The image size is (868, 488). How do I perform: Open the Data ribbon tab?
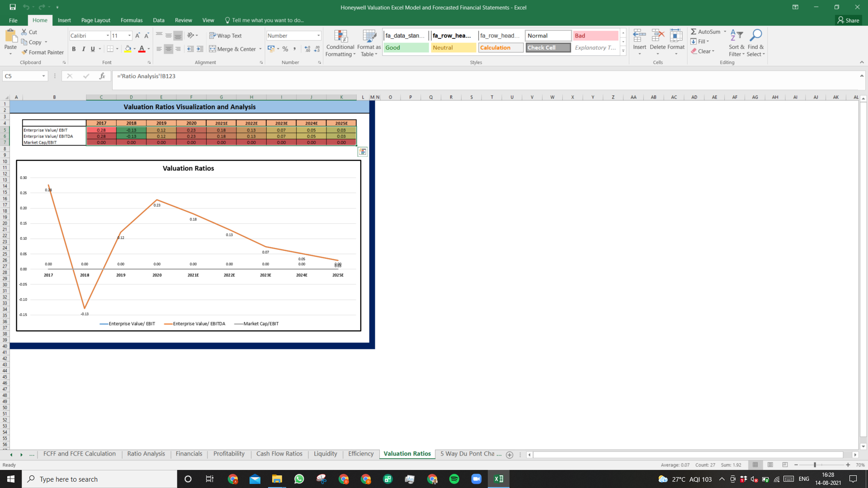coord(159,20)
